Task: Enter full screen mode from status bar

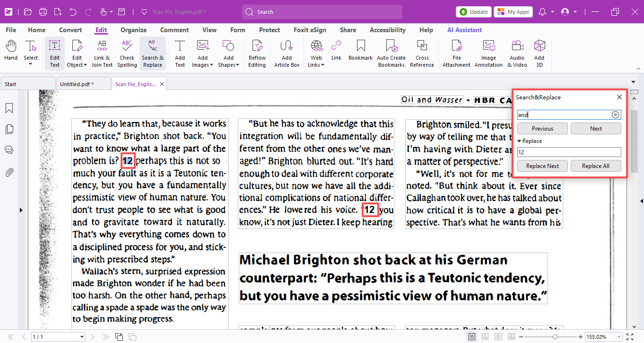Action: point(629,337)
